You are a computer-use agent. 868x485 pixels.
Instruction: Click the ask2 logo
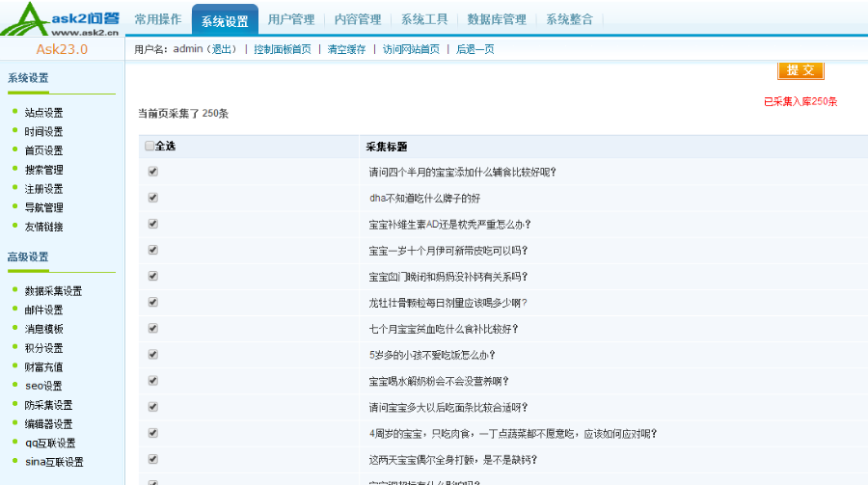pos(61,19)
